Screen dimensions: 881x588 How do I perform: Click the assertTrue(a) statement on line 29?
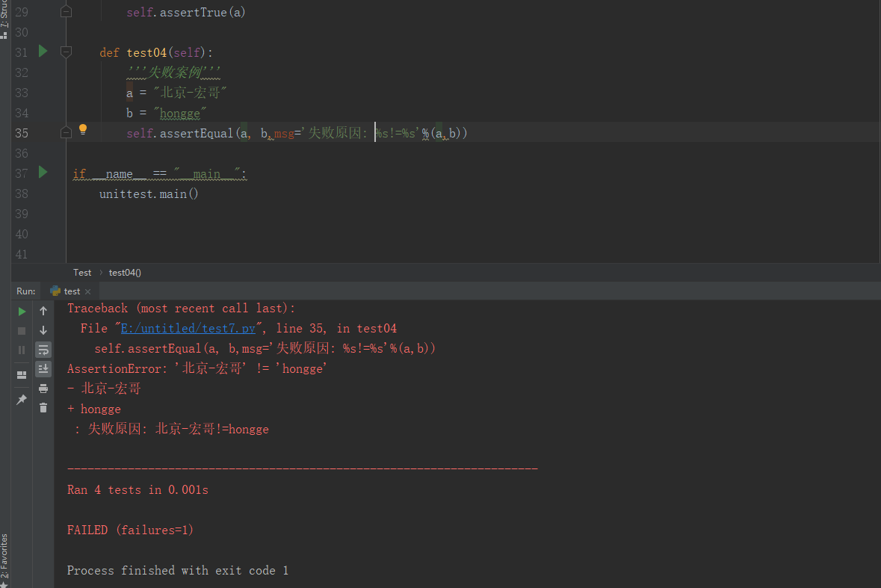pos(186,12)
